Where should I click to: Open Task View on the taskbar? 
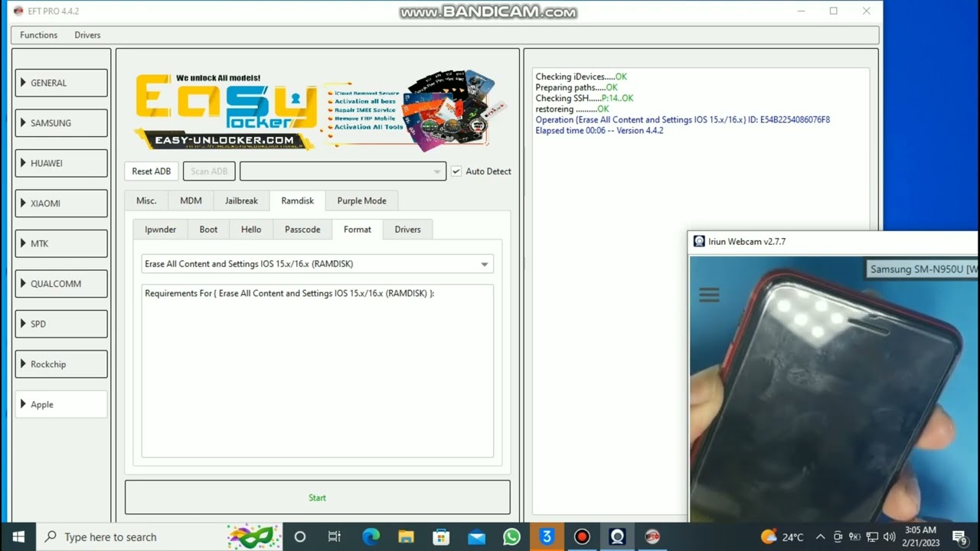pyautogui.click(x=335, y=536)
